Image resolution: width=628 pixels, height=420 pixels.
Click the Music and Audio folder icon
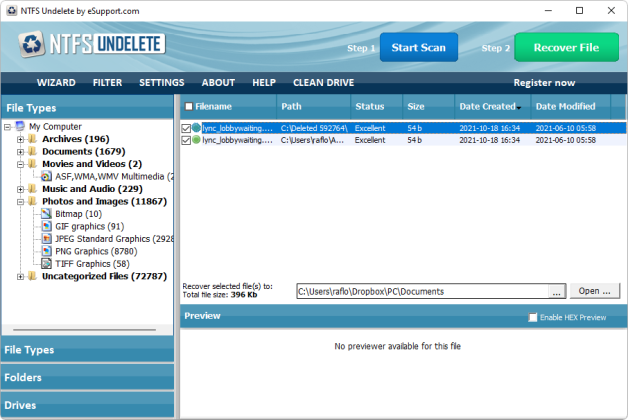point(33,189)
